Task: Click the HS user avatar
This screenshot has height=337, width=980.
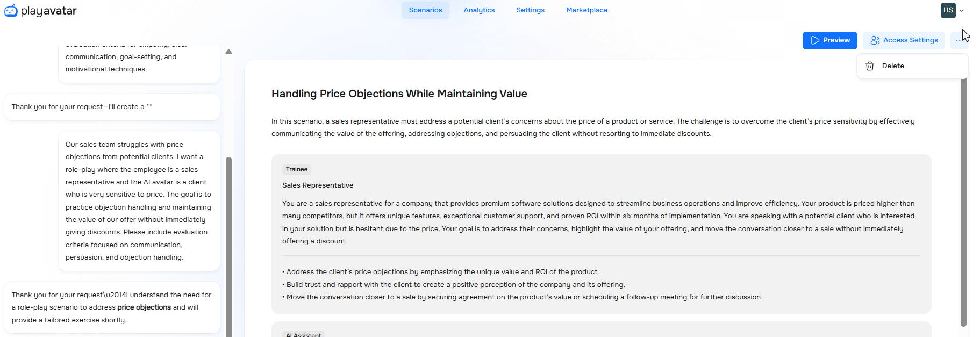Action: (948, 10)
